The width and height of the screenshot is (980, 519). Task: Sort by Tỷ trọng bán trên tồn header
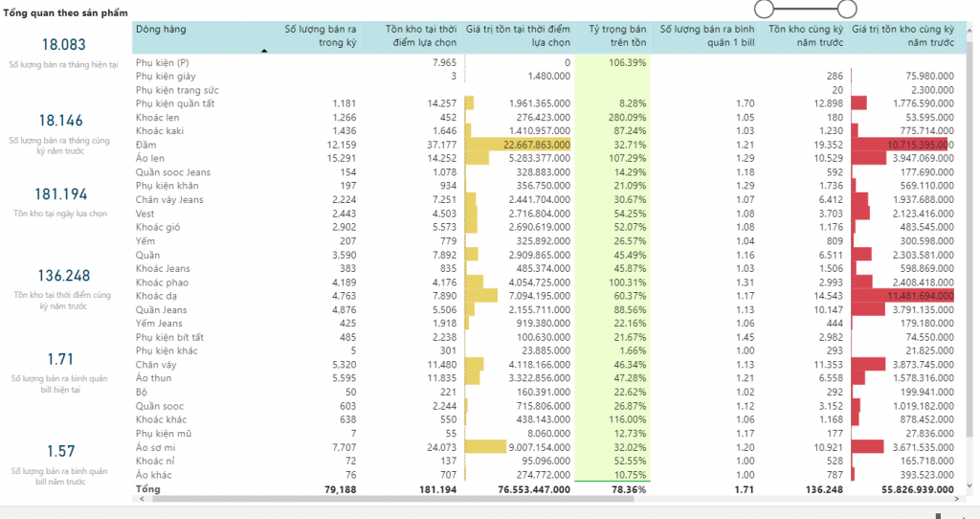617,35
